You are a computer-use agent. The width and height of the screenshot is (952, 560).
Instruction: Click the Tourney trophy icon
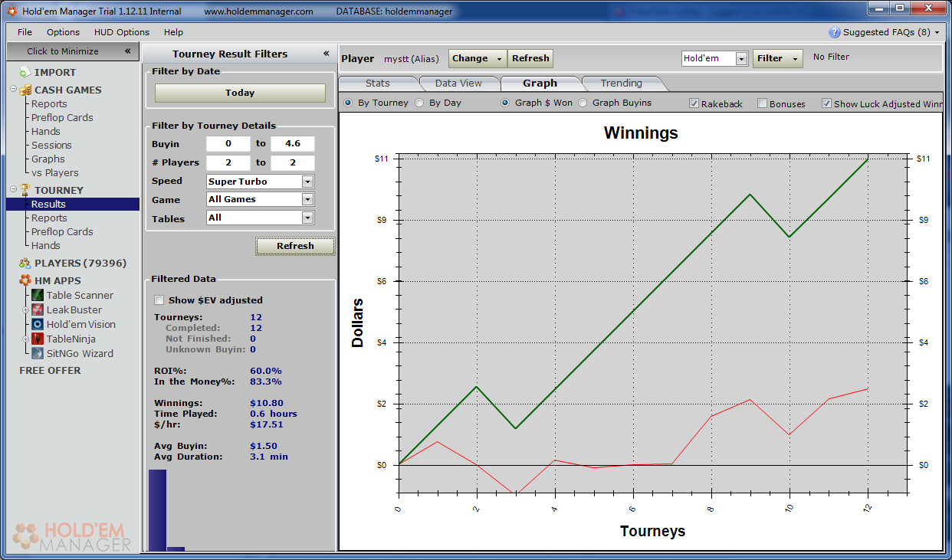[x=25, y=190]
